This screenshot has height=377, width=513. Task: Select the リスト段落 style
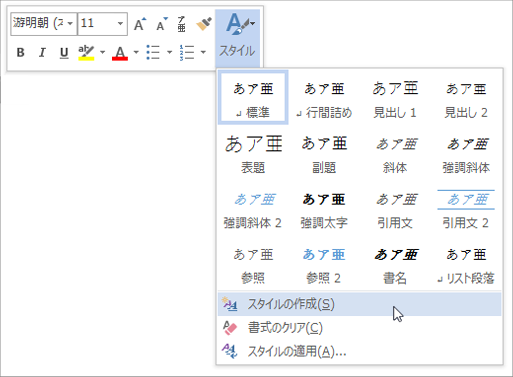(466, 264)
